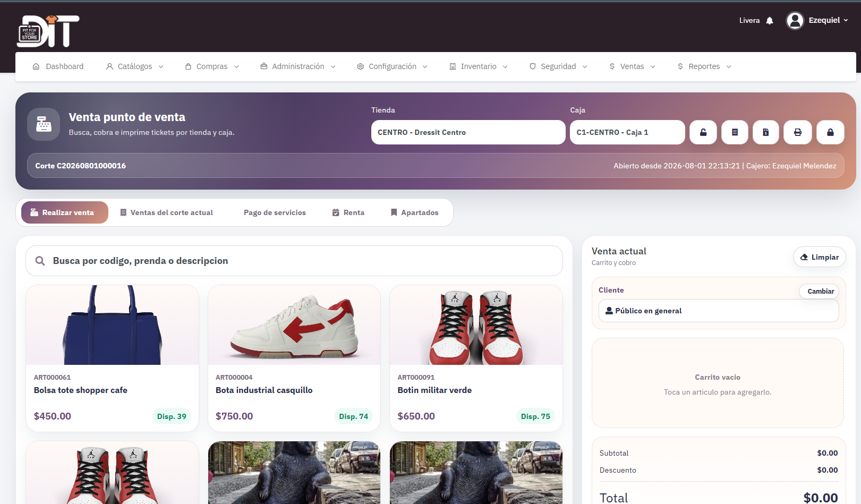Open notifications with the bell icon
Screen dimensions: 861x504
pos(770,21)
